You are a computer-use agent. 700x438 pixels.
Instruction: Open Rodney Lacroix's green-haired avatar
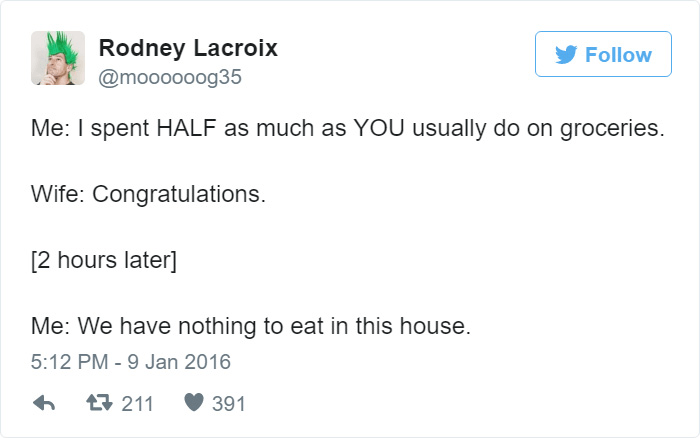[x=57, y=57]
